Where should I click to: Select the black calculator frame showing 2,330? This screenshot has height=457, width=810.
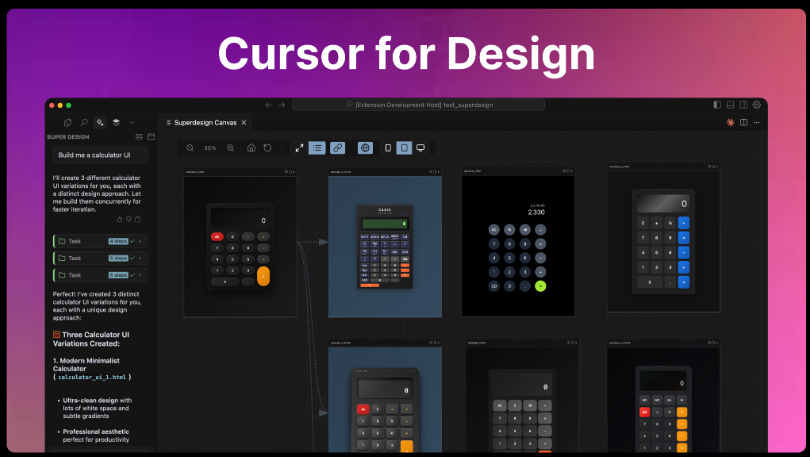tap(518, 242)
